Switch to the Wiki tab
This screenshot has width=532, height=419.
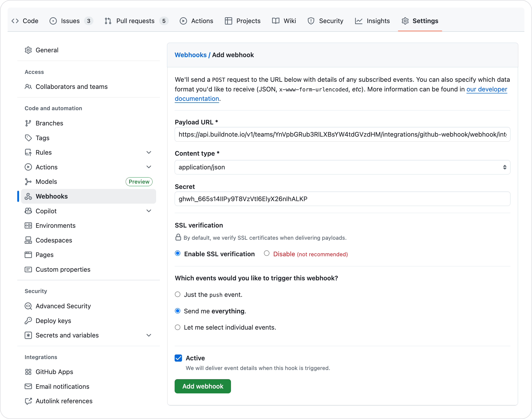pos(284,21)
